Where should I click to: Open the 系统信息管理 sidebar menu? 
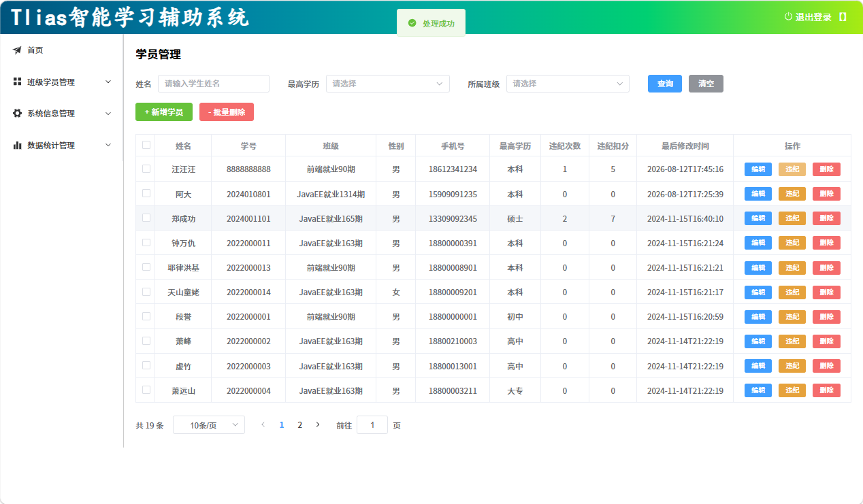point(61,114)
